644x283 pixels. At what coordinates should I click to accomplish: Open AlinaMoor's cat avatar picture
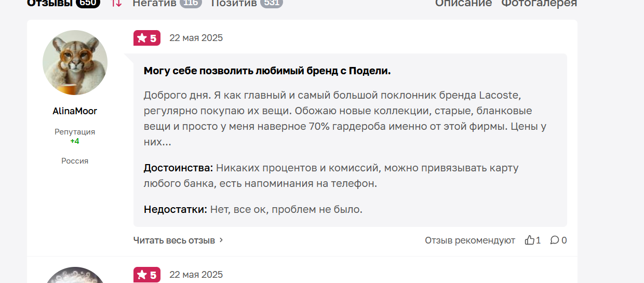point(75,62)
